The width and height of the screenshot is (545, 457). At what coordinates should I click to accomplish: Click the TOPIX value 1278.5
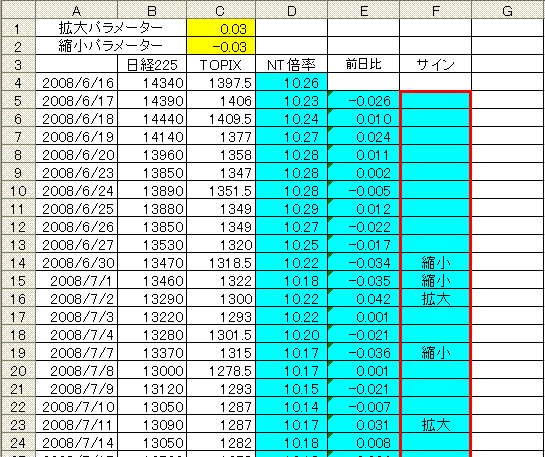pyautogui.click(x=221, y=371)
